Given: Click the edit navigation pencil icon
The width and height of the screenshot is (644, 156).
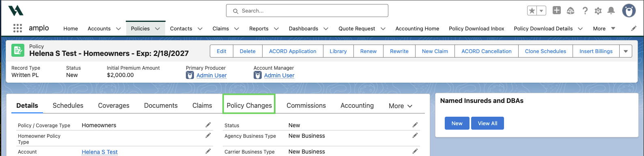Looking at the screenshot, I should 634,28.
